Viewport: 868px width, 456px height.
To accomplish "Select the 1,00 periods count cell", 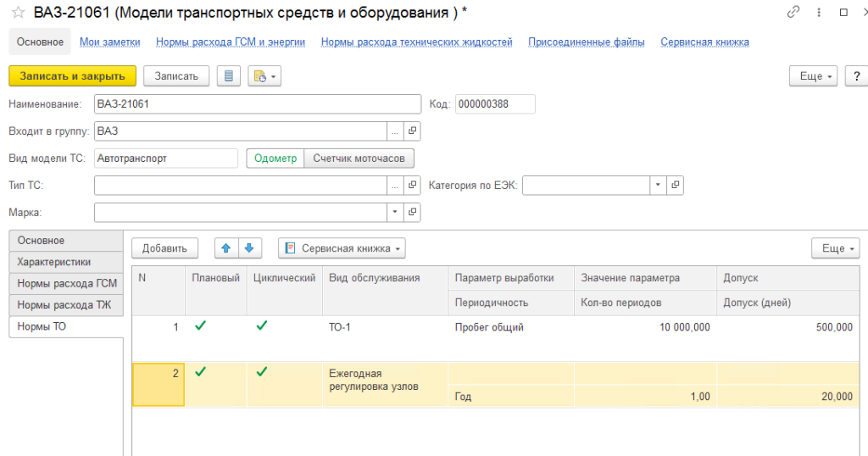I will pos(645,396).
